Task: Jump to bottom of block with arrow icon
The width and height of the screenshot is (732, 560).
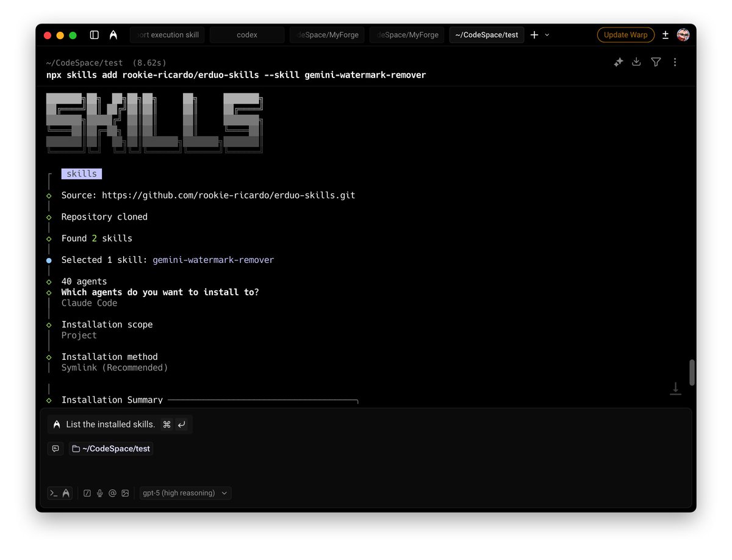Action: 675,389
